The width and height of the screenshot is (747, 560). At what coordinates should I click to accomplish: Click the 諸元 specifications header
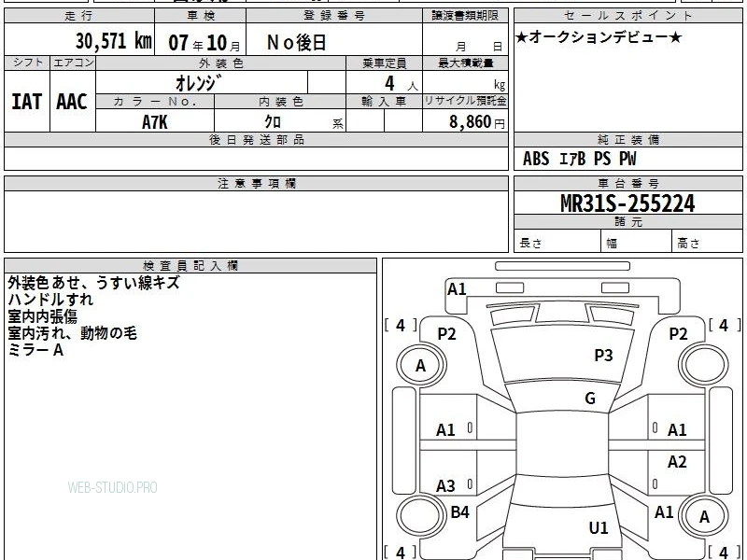click(628, 222)
